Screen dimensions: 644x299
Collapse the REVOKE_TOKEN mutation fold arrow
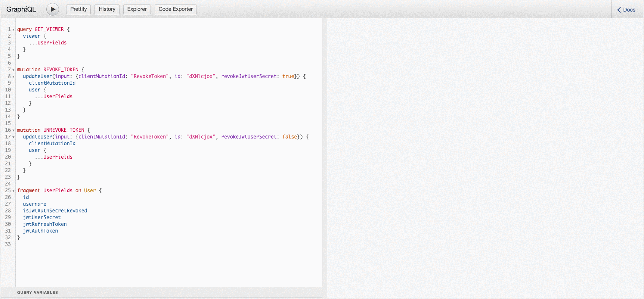tap(13, 70)
